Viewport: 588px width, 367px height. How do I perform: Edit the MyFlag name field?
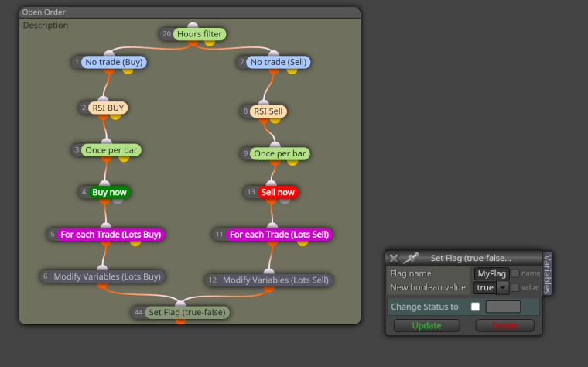[491, 273]
